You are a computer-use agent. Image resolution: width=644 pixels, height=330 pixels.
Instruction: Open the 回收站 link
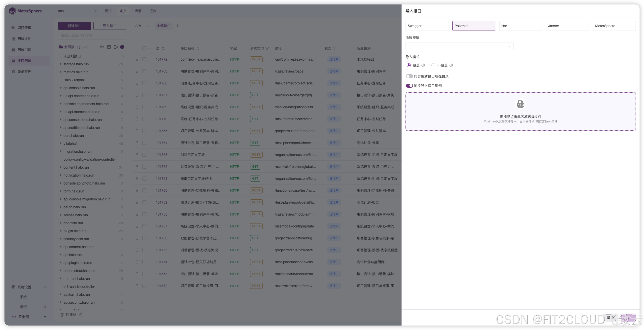tap(71, 315)
